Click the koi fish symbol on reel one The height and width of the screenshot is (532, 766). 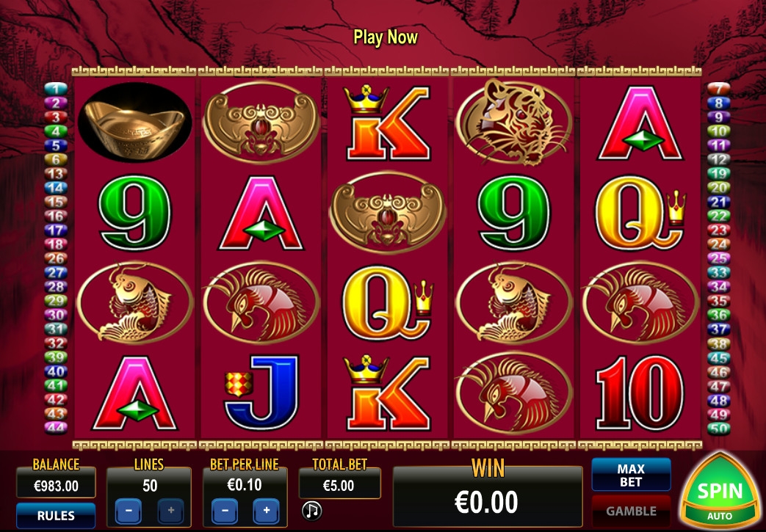135,302
